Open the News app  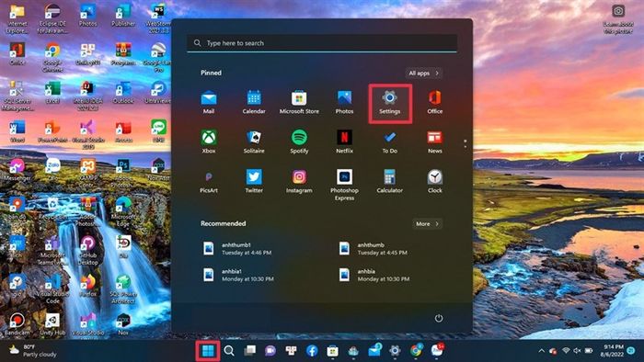pyautogui.click(x=434, y=141)
